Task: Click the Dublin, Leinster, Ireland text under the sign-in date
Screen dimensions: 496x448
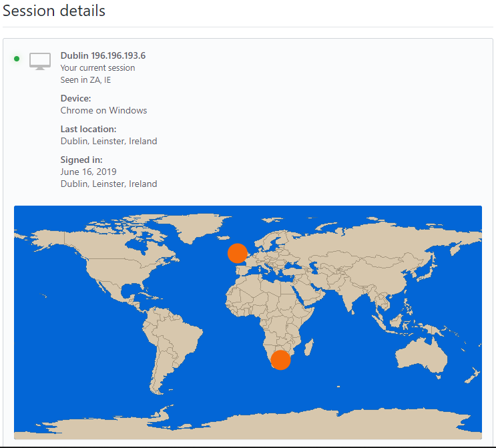Action: [x=109, y=184]
